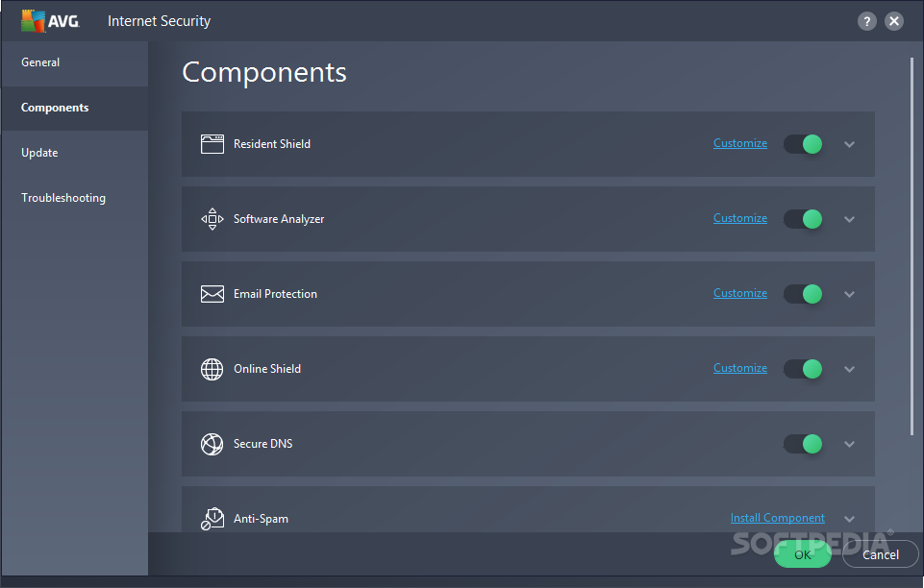Click the Online Shield globe icon
924x588 pixels.
coord(212,369)
